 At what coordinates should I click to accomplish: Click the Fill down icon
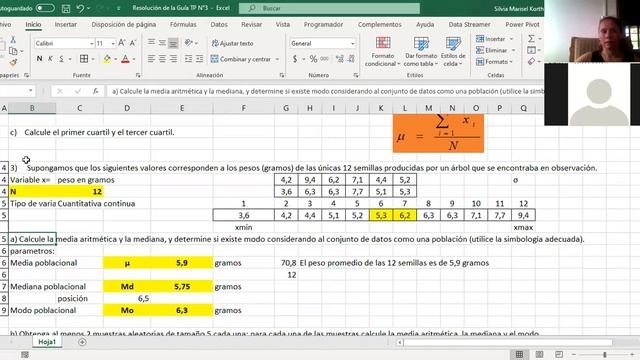coord(531,50)
